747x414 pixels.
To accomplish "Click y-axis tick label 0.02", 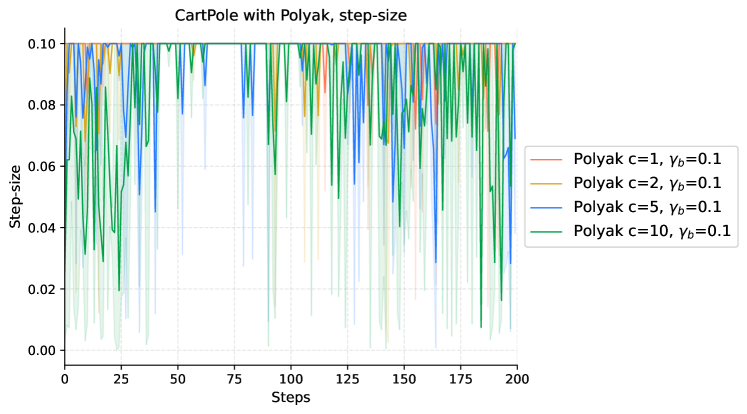I will point(42,289).
